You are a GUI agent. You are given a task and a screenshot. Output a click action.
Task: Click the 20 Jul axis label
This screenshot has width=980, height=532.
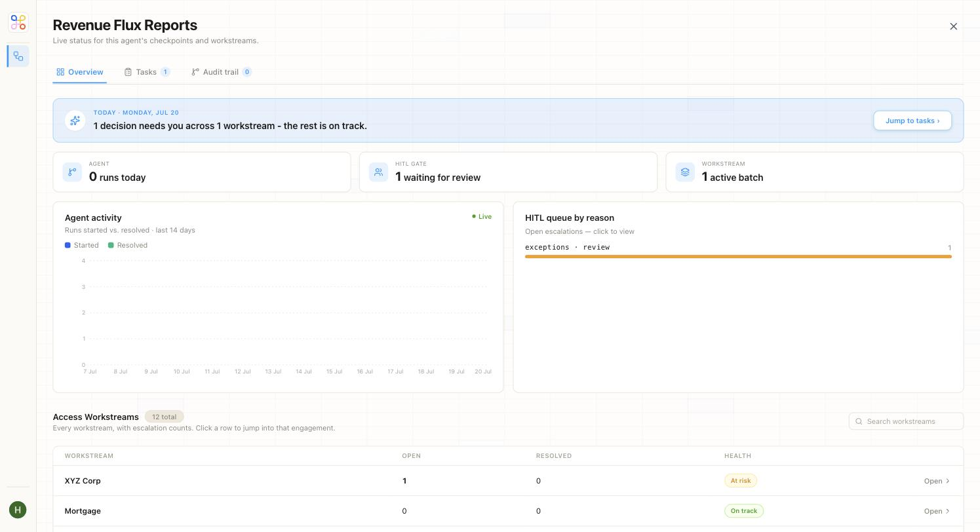coord(483,371)
